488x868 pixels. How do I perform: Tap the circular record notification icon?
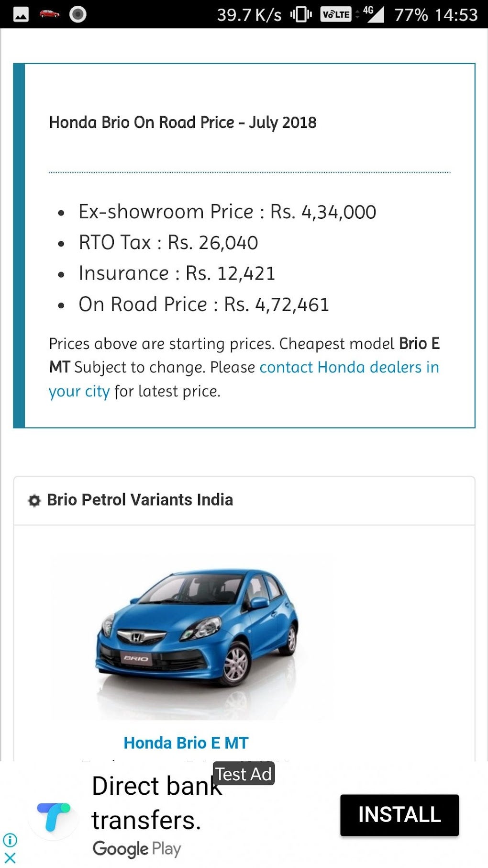(x=78, y=14)
